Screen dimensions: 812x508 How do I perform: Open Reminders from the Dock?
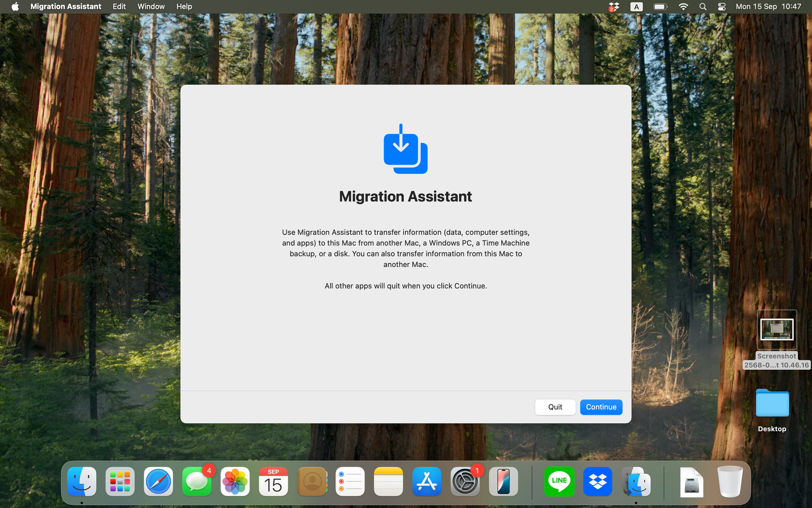point(350,482)
